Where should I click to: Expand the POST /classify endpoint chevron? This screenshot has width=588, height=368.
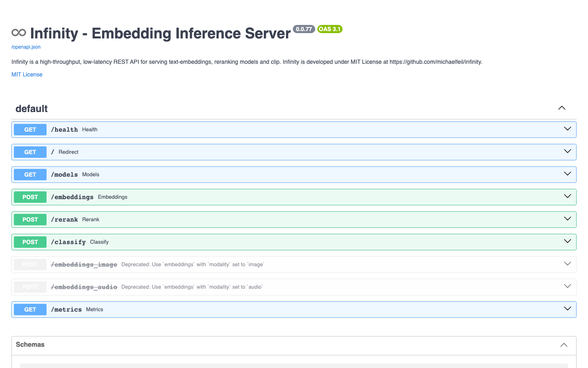coord(568,241)
